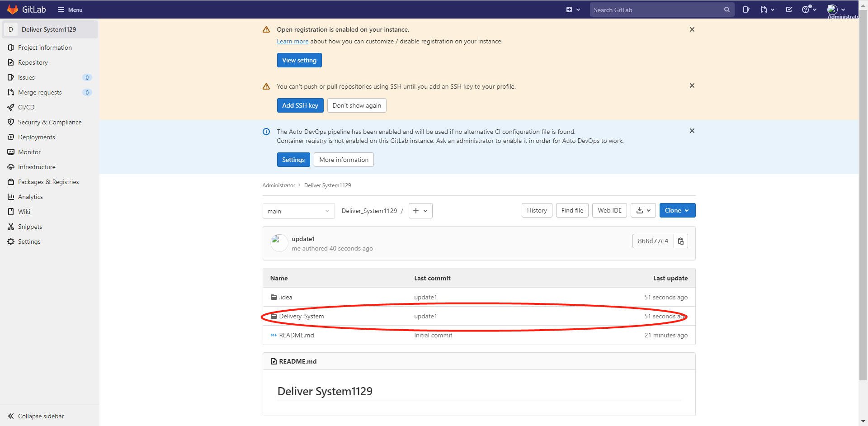Click the Merge requests count badge in sidebar
868x426 pixels.
(87, 92)
